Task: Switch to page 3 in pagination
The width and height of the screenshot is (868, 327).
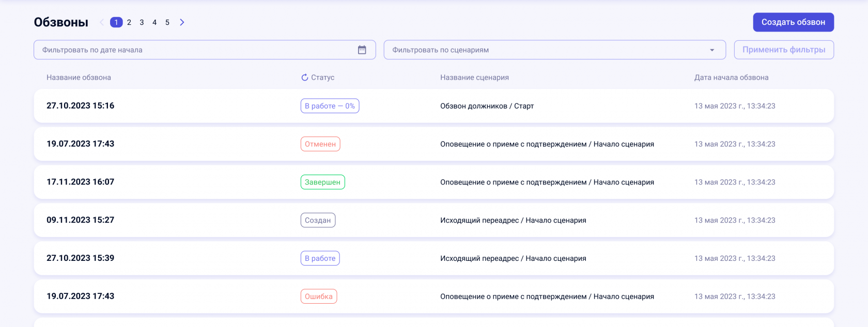Action: 142,22
